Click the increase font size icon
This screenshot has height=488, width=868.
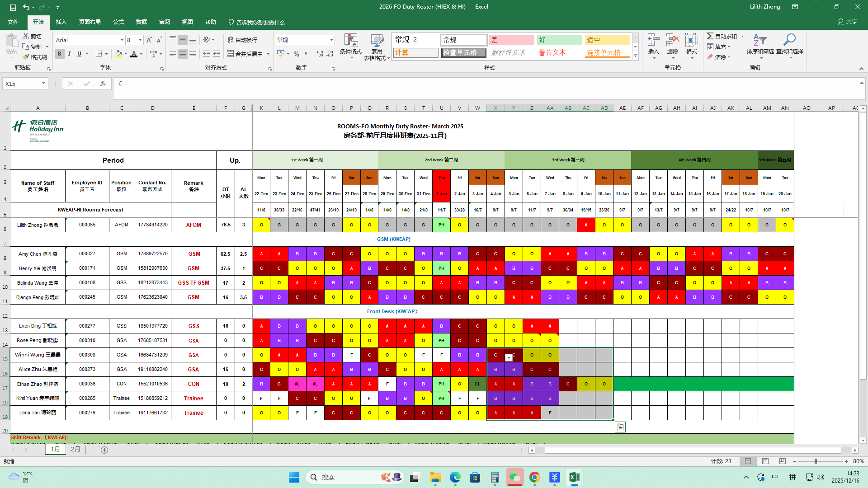pyautogui.click(x=149, y=40)
